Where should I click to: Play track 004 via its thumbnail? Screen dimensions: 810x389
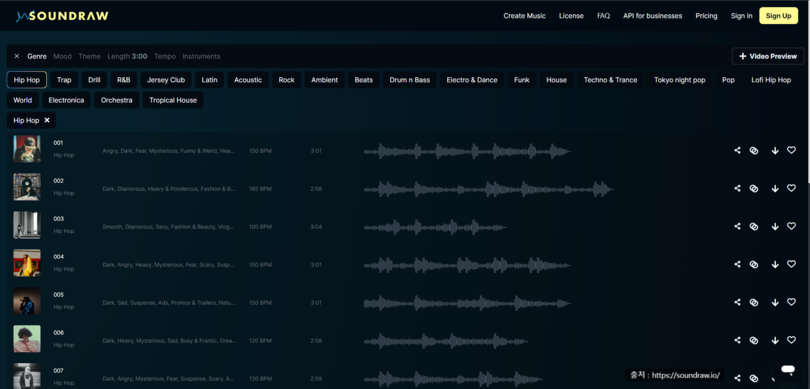click(x=27, y=262)
